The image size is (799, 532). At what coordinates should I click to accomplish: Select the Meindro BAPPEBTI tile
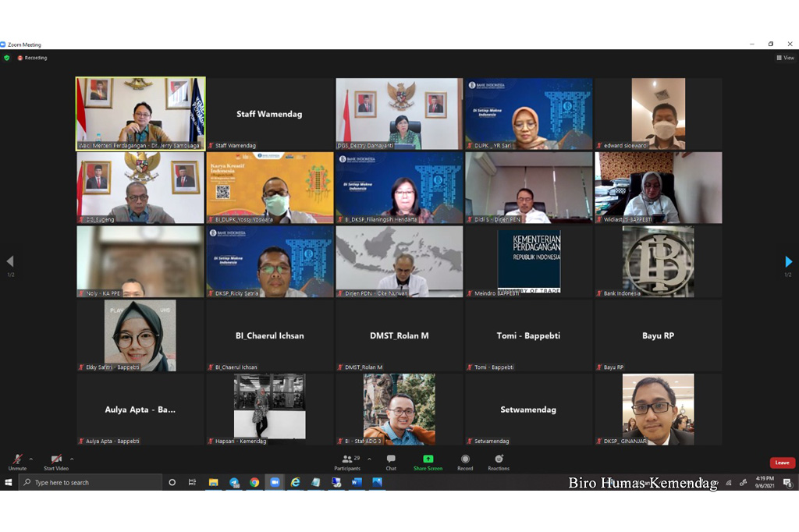pos(529,261)
